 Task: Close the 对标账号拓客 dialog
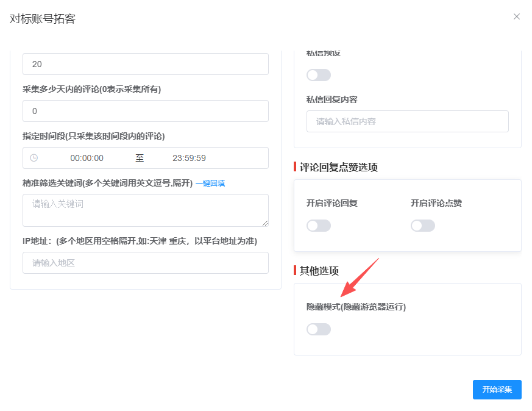click(516, 16)
